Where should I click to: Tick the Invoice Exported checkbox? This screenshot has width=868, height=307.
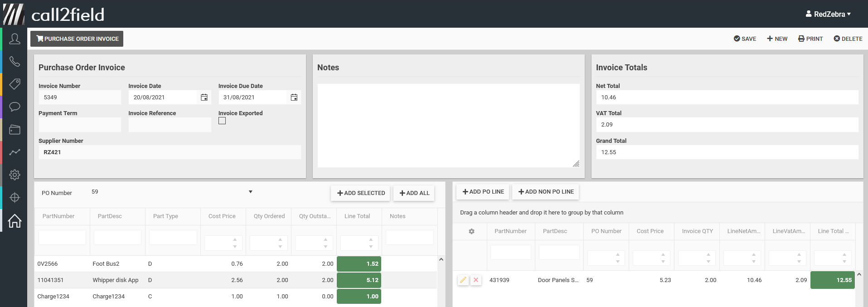click(222, 121)
